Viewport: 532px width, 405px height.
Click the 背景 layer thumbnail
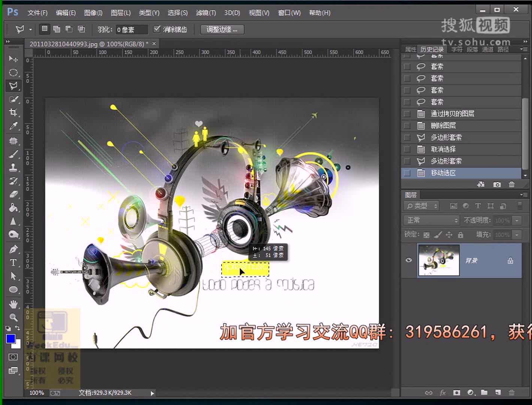[x=439, y=260]
